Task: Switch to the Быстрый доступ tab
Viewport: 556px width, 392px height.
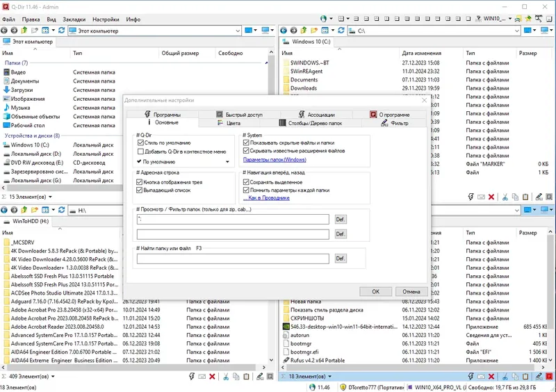Action: pos(239,115)
